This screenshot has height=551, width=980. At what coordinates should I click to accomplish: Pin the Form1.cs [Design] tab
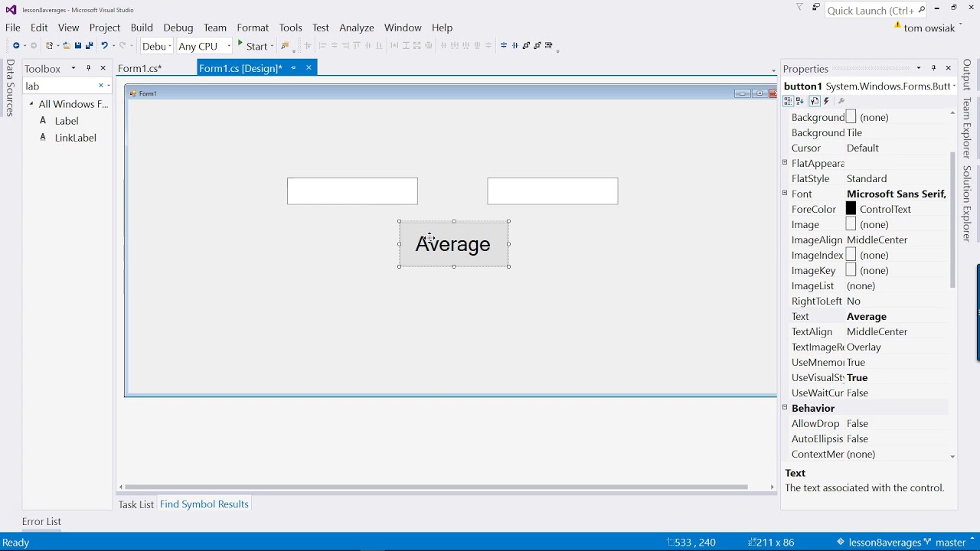(x=293, y=68)
